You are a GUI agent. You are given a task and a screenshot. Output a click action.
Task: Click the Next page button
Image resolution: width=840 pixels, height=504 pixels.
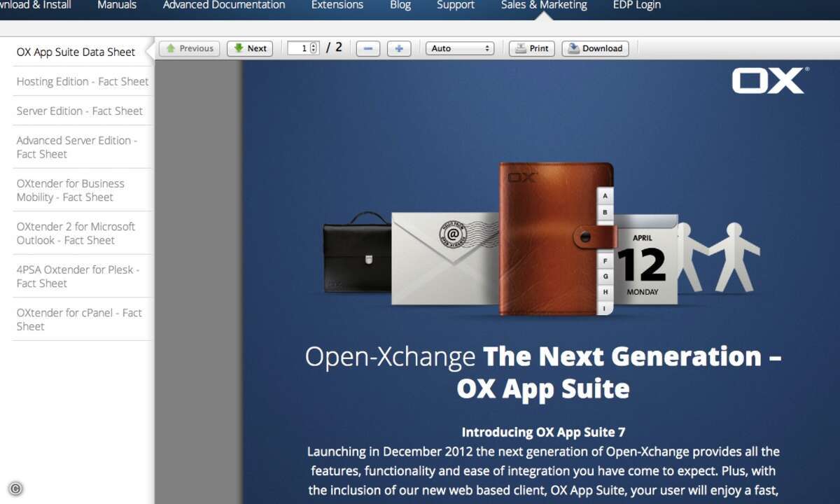pyautogui.click(x=250, y=48)
